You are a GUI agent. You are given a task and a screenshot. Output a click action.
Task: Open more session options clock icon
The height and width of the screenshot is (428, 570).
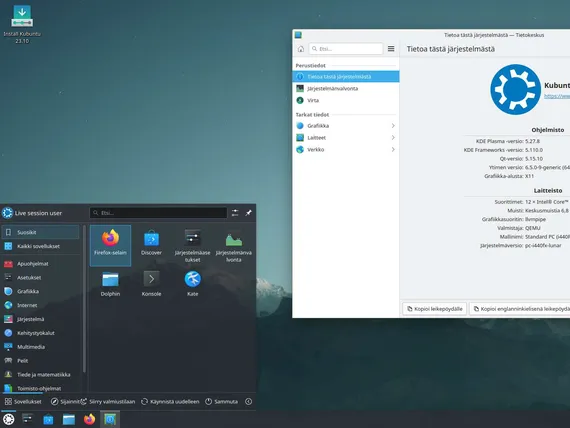tap(248, 401)
